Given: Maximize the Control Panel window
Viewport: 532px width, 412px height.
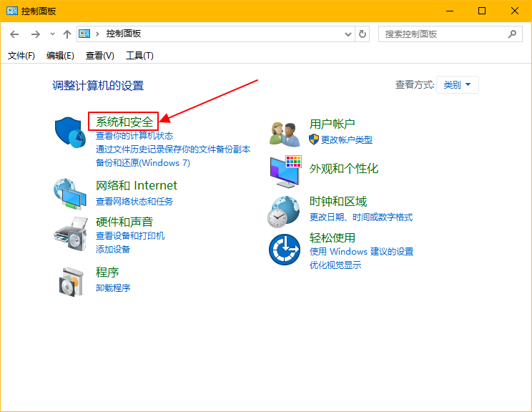Looking at the screenshot, I should point(482,11).
